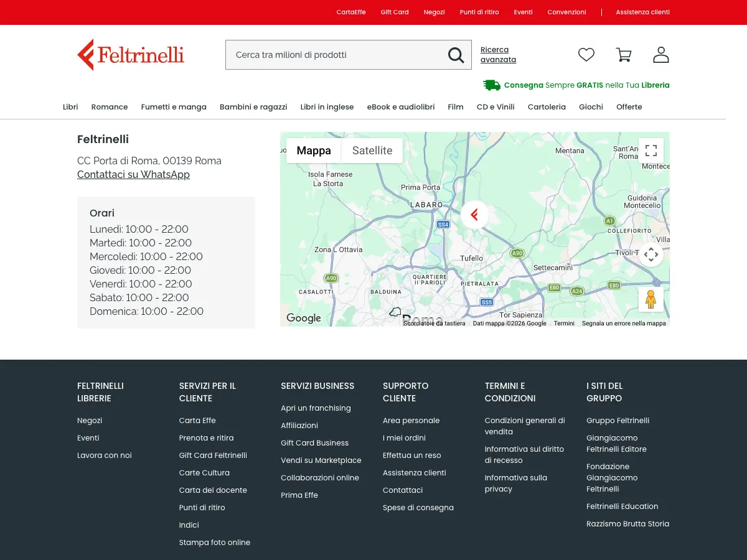Open Assistenza clienti in top bar
The height and width of the screenshot is (560, 747).
coord(643,12)
